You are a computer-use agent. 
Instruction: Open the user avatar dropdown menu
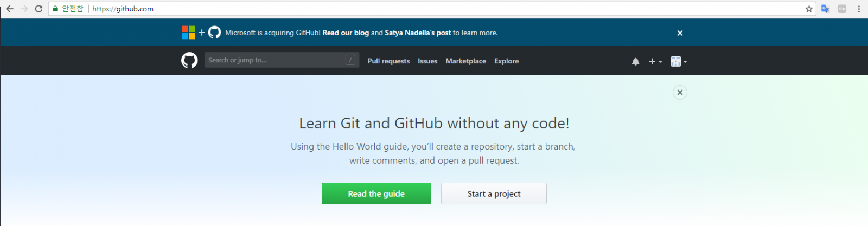pos(679,62)
